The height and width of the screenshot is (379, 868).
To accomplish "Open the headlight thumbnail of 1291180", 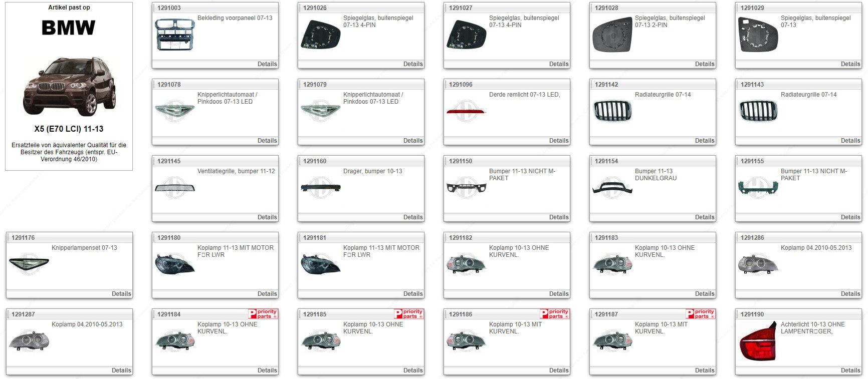I will click(x=174, y=264).
